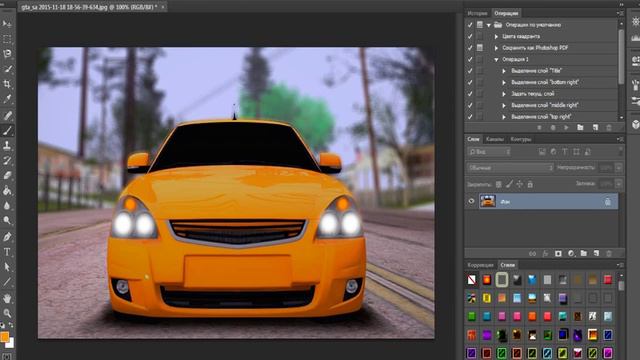Viewport: 640px width, 360px height.
Task: Select the Lasso tool
Action: click(x=7, y=54)
